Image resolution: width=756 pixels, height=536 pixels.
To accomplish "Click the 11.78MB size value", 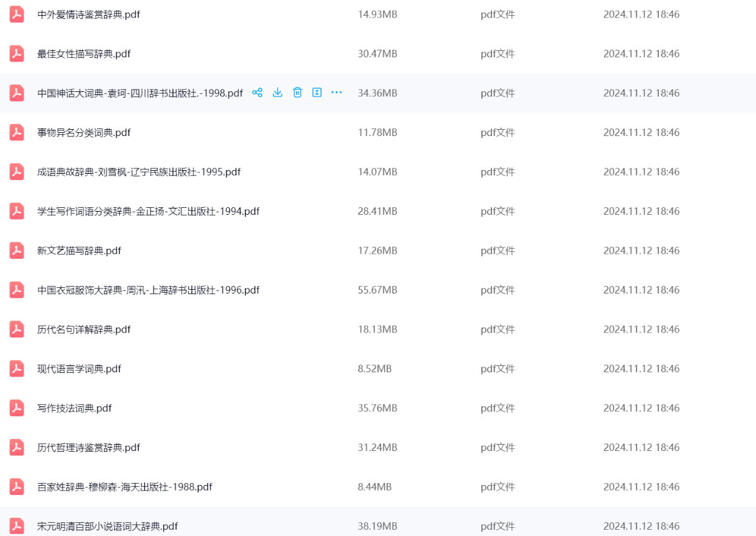I will pos(377,133).
